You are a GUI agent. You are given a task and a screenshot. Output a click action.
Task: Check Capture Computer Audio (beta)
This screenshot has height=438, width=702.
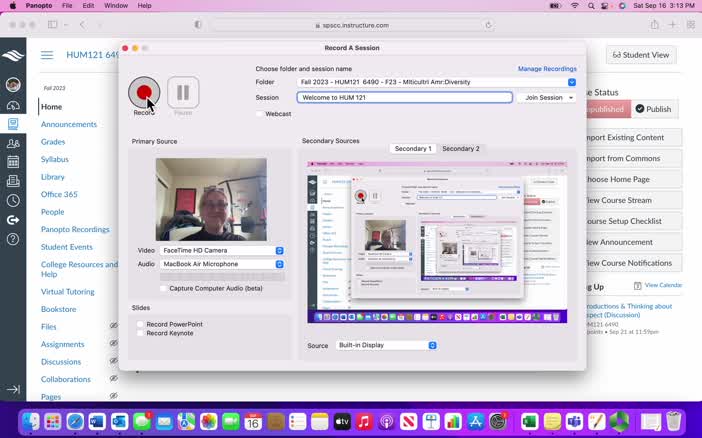click(x=163, y=288)
